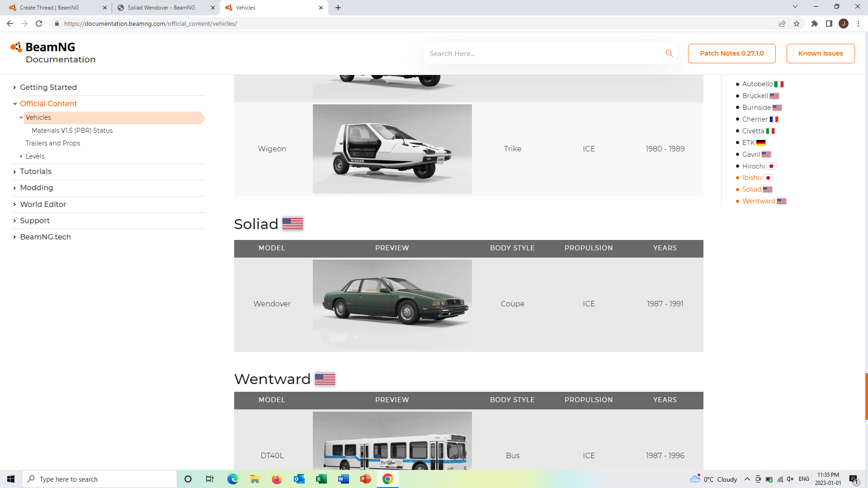Viewport: 868px width, 488px height.
Task: Toggle the browser side panel icon
Action: (x=829, y=23)
